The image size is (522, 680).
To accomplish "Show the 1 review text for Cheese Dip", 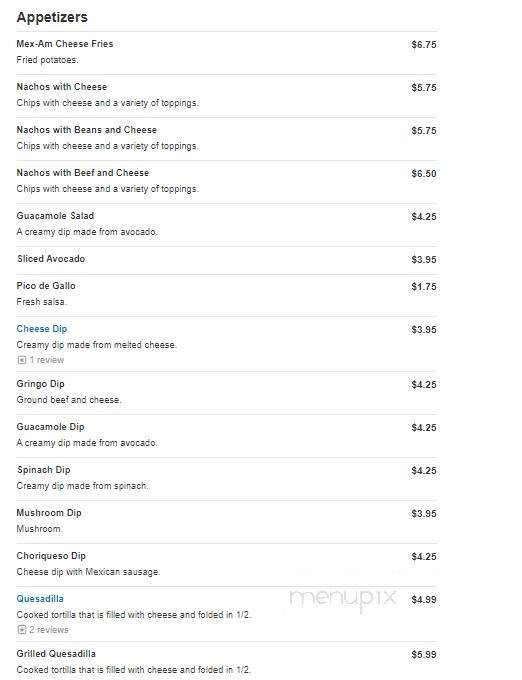I will (47, 360).
